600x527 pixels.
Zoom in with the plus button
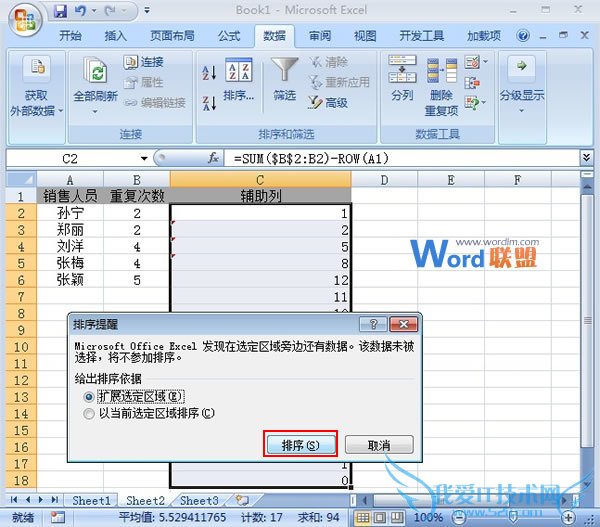(568, 518)
